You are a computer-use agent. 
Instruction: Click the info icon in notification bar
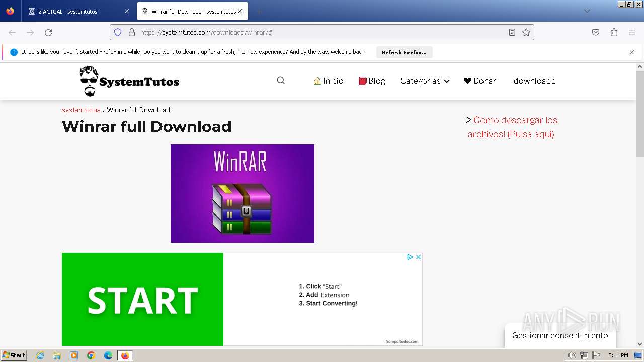14,52
